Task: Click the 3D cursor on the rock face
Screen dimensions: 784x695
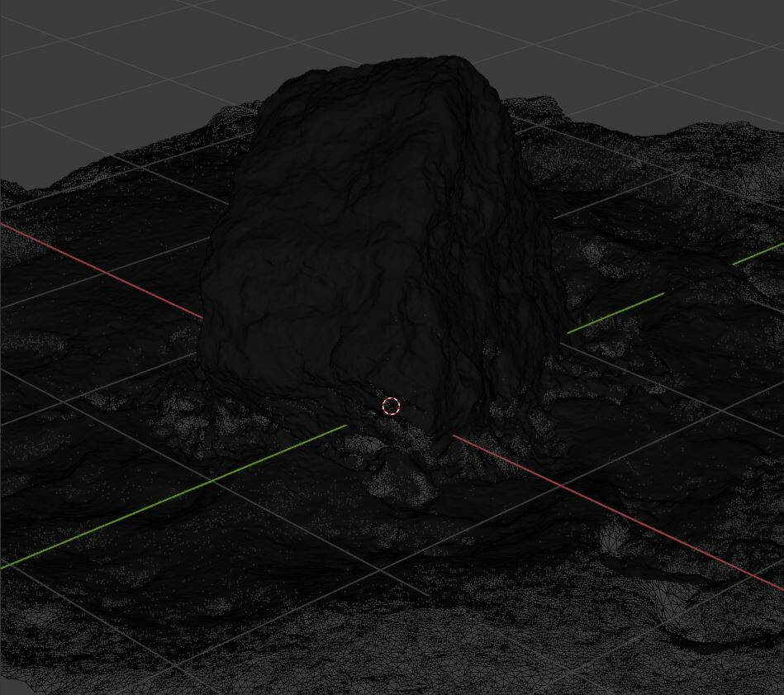Action: coord(391,406)
